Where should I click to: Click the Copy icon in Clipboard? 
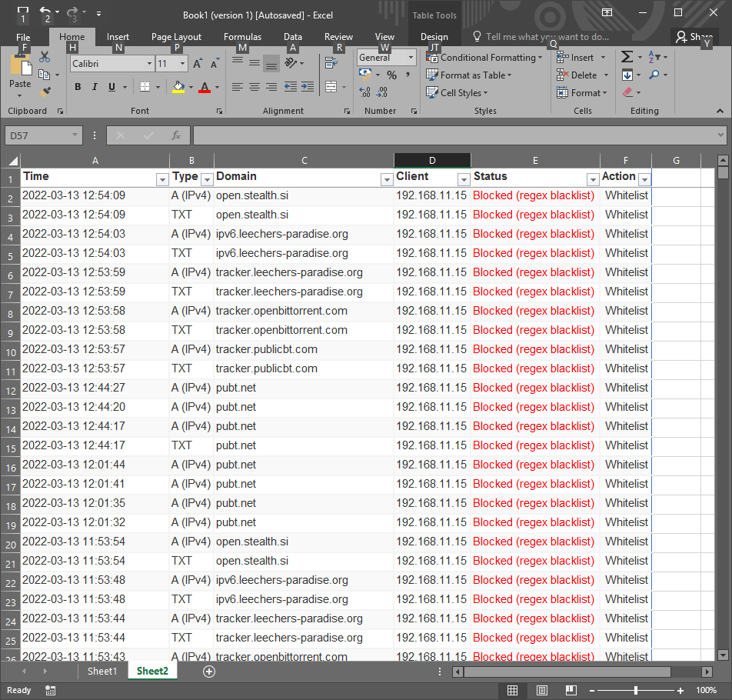45,75
